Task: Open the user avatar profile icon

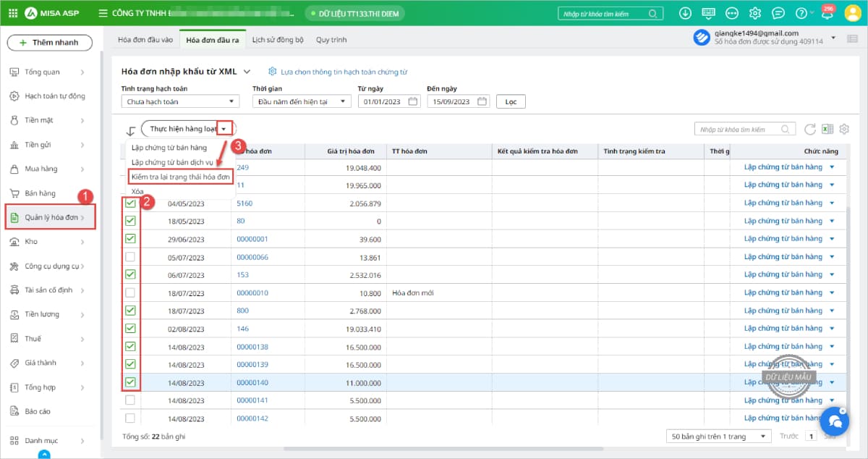Action: tap(853, 13)
